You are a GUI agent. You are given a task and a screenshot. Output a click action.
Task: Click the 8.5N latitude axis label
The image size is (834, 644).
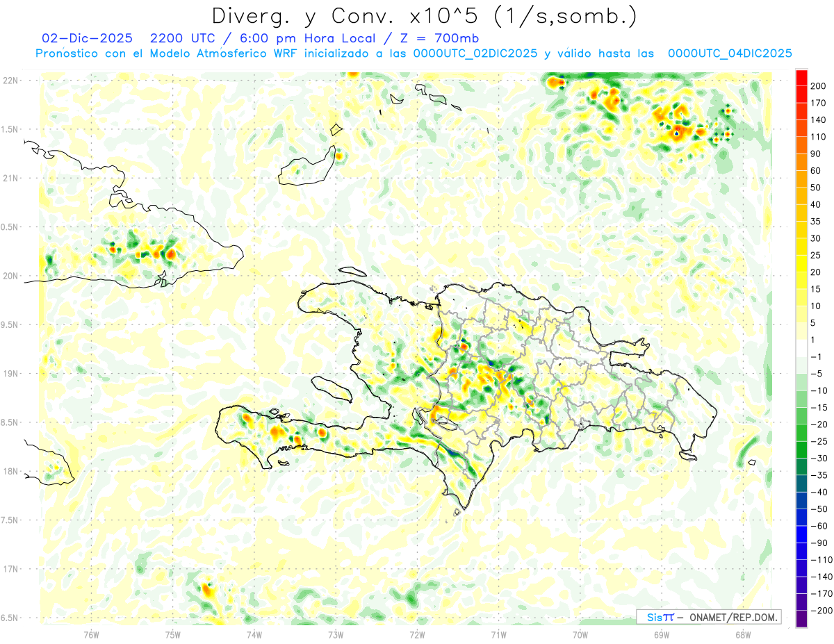10,422
